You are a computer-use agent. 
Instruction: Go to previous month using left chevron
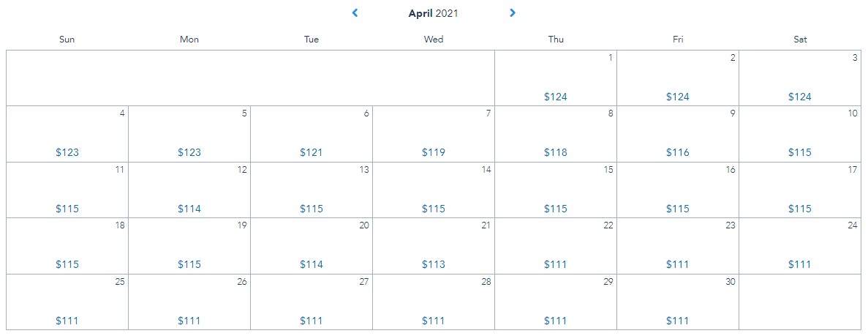355,12
